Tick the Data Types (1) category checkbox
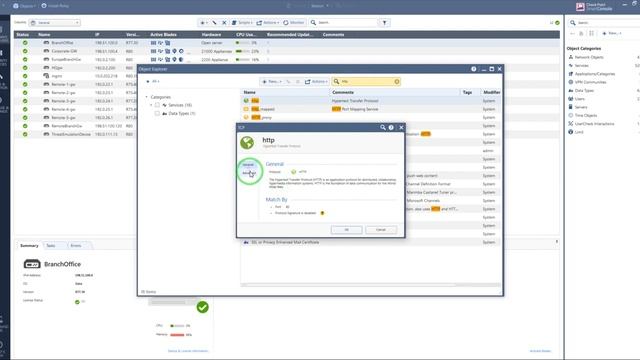This screenshot has height=360, width=640. [x=157, y=113]
